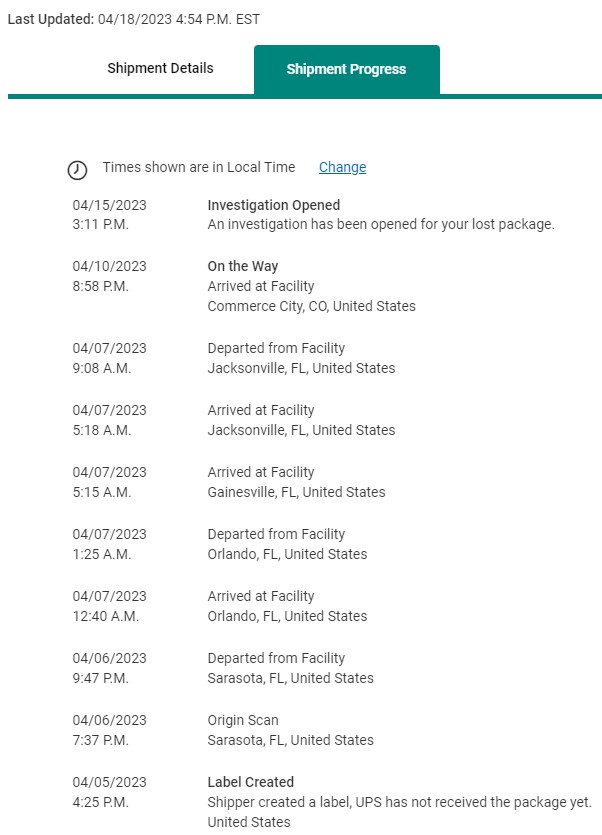602x835 pixels.
Task: Select the Shipment Progress tab
Action: click(x=346, y=70)
